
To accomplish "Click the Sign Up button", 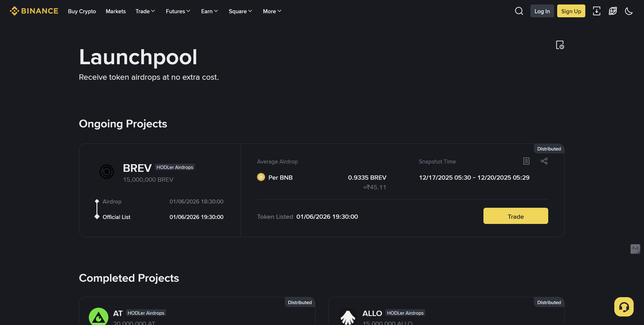I will [571, 11].
